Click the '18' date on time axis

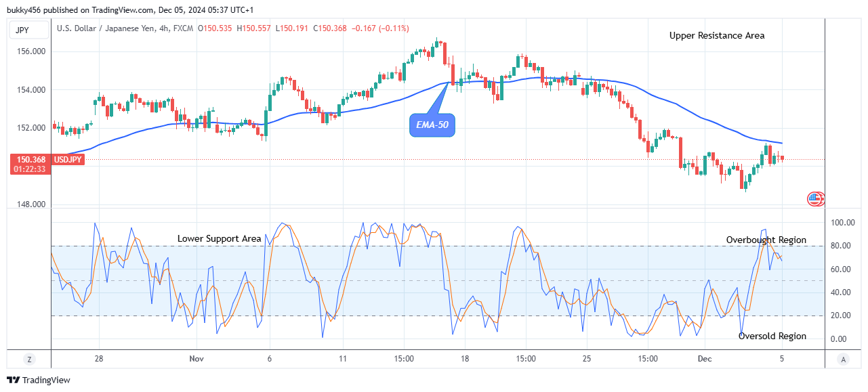[x=465, y=358]
